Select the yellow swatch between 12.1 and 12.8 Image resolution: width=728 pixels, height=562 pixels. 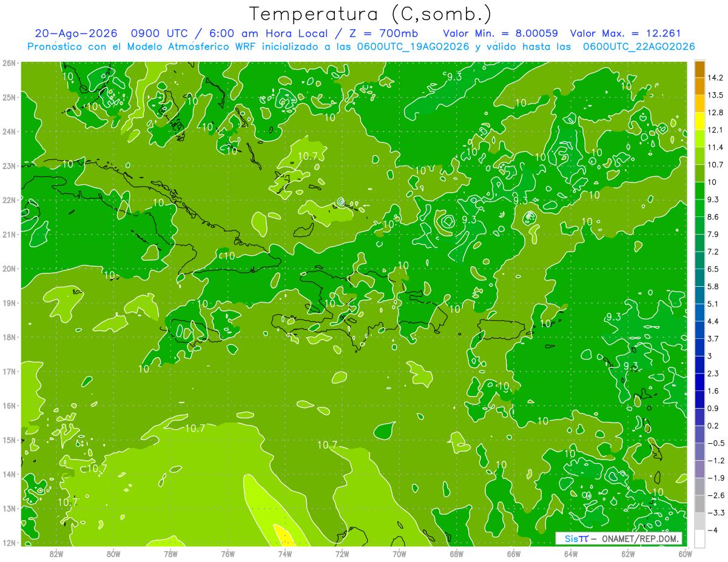click(x=699, y=121)
